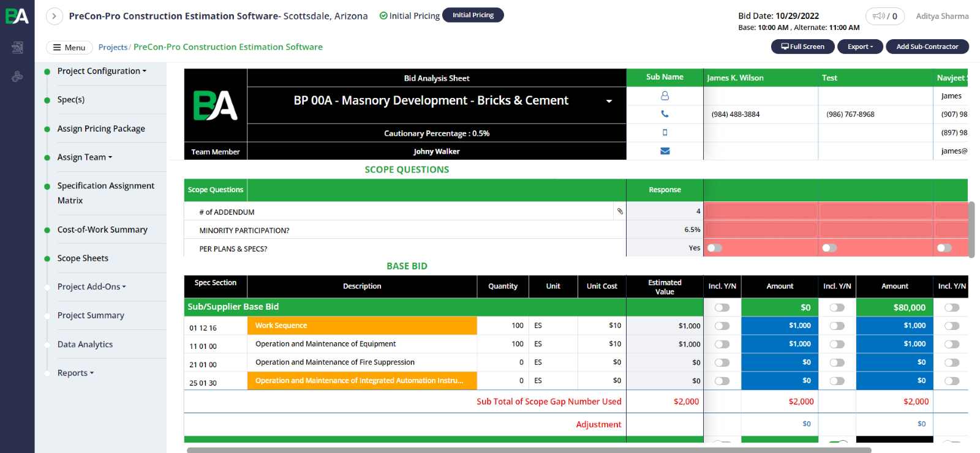980x453 pixels.
Task: Expand Assign Team in sidebar
Action: point(85,157)
